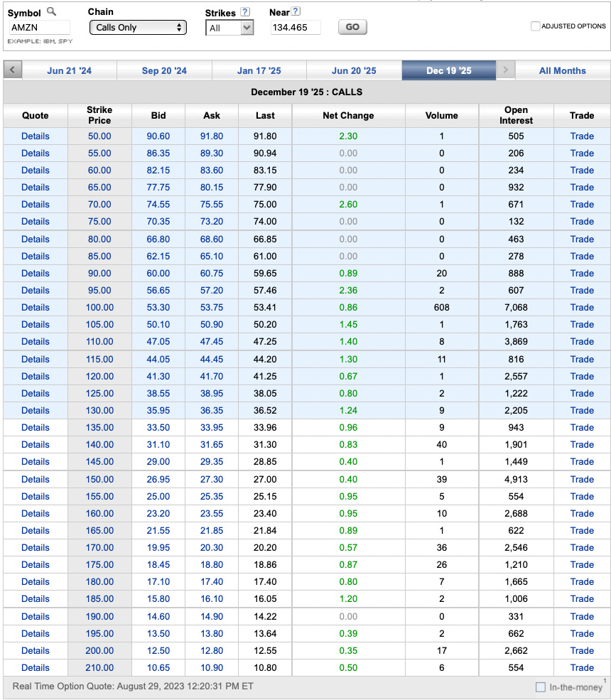
Task: Click the net change value 2.36
Action: 348,290
